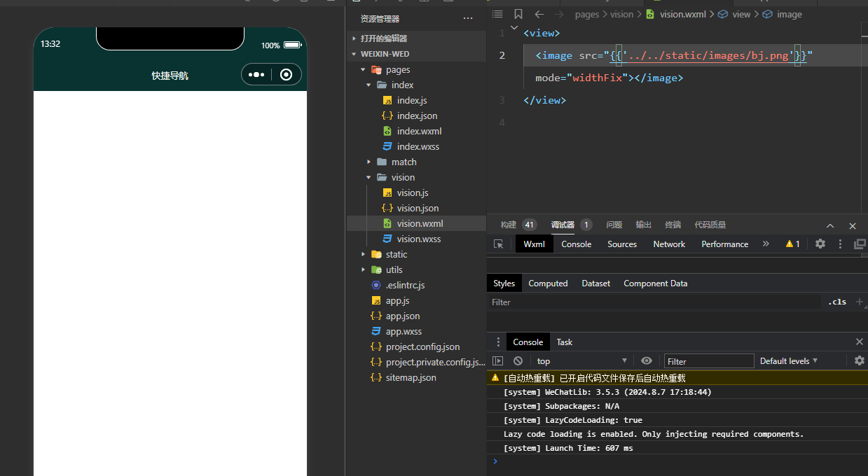
Task: Click the view breadcrumb symbol
Action: [734, 14]
